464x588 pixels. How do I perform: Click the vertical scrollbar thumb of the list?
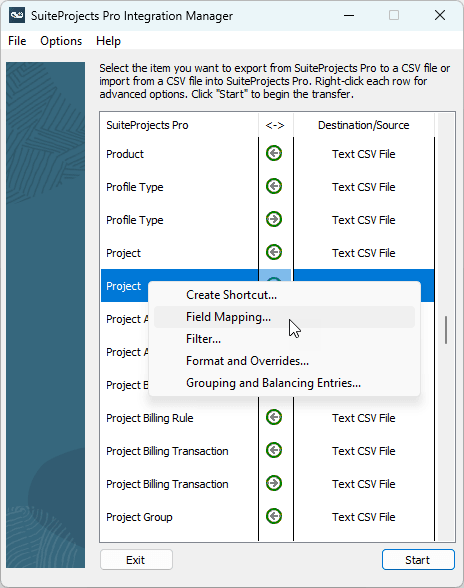tap(446, 330)
